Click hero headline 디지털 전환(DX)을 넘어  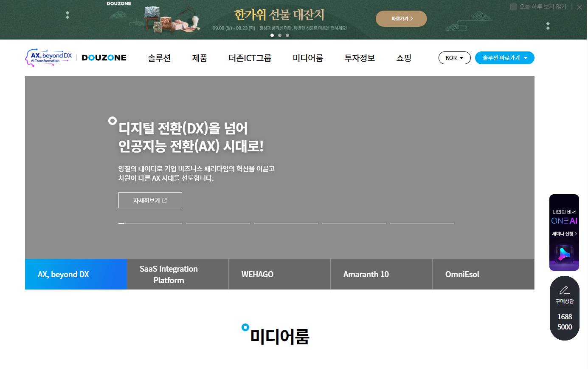pyautogui.click(x=183, y=128)
